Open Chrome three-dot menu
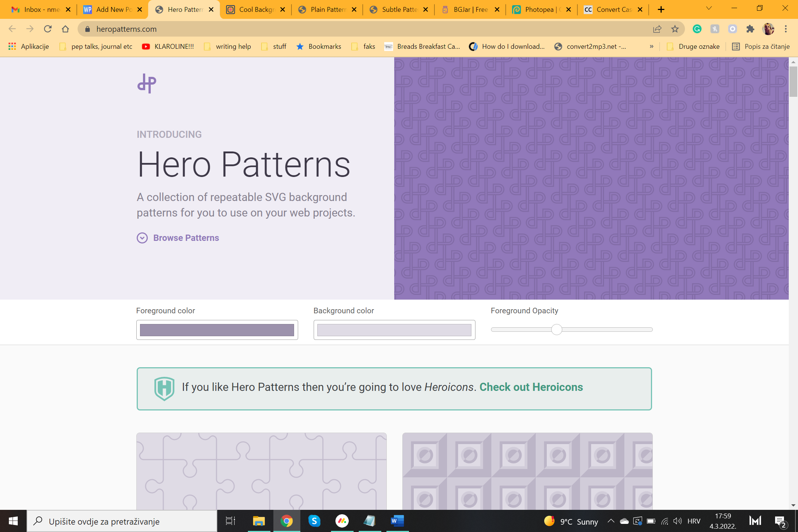 click(786, 29)
